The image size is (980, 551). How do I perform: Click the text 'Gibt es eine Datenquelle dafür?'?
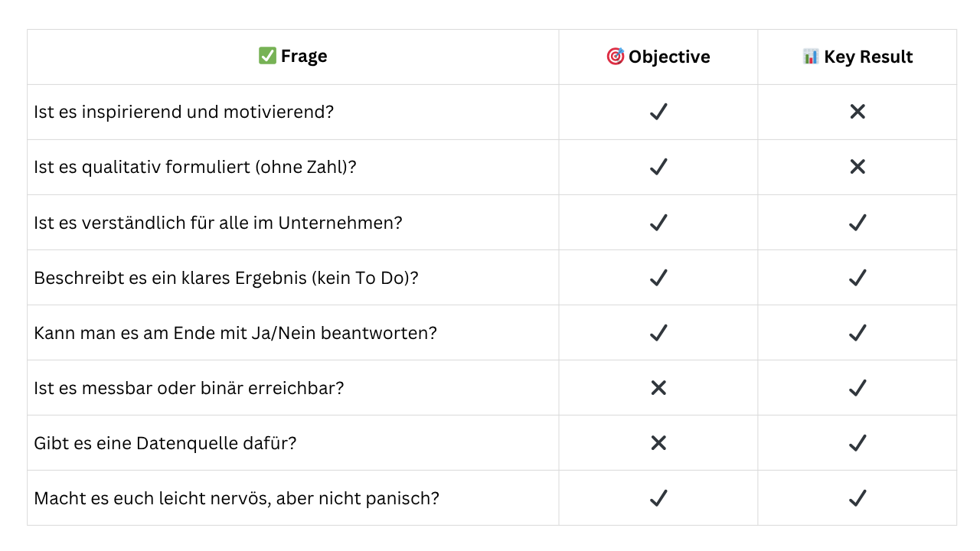165,443
